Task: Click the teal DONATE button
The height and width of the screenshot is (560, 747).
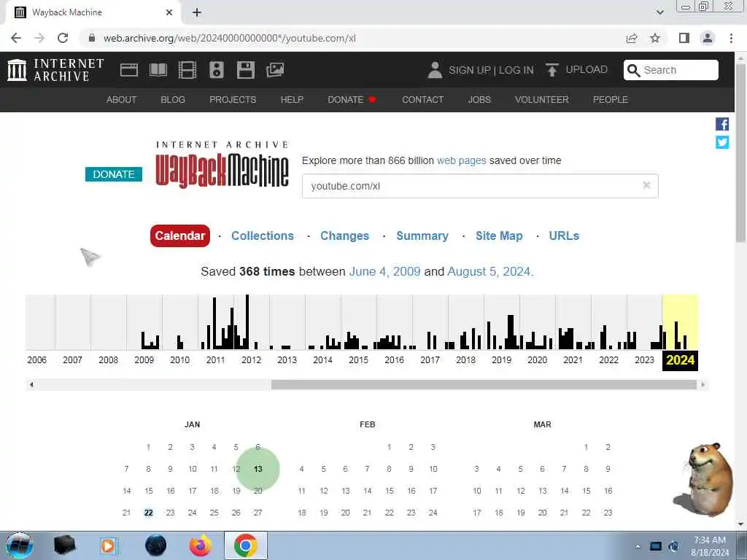Action: 113,174
